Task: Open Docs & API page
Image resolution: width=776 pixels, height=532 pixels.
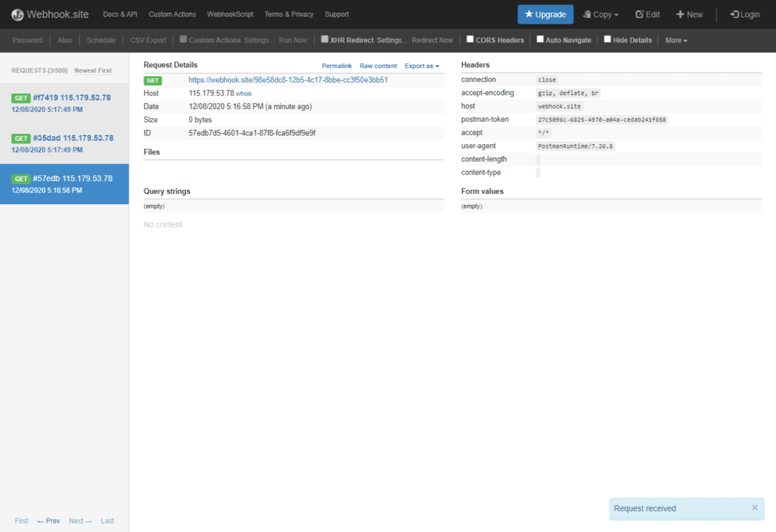Action: (120, 14)
